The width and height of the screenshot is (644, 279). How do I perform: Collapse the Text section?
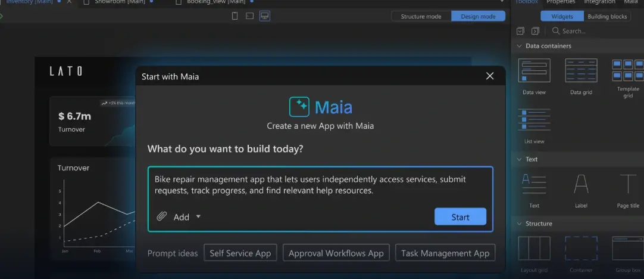pyautogui.click(x=518, y=159)
